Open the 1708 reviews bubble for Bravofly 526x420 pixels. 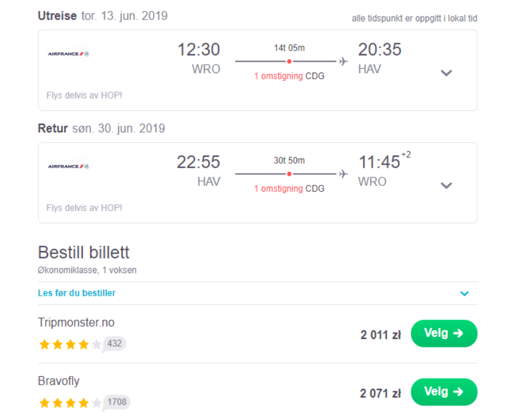click(x=117, y=402)
